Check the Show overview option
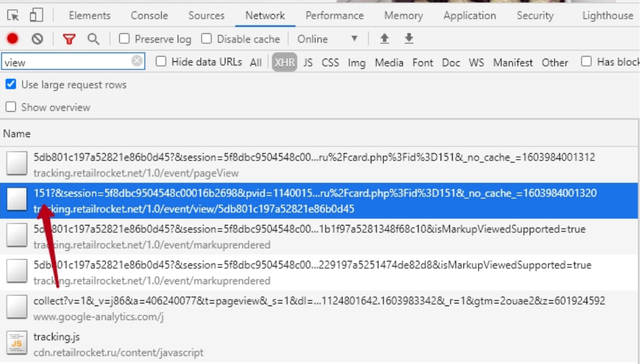 11,107
